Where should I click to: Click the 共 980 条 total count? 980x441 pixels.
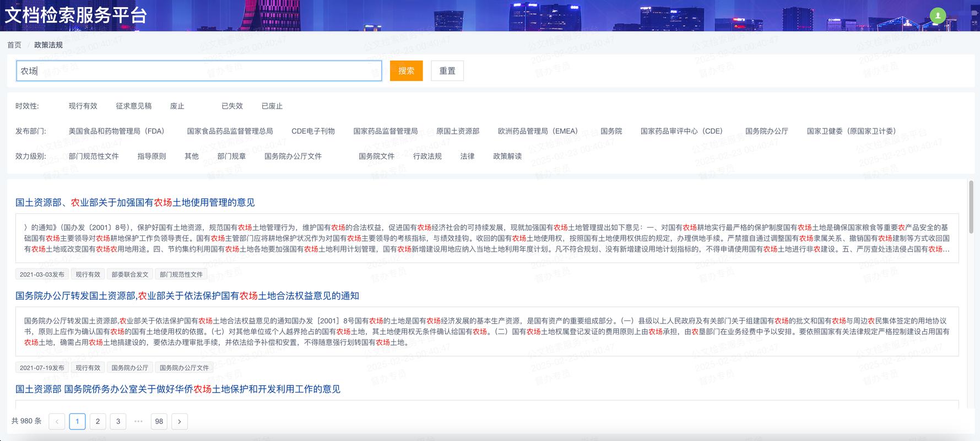coord(26,421)
